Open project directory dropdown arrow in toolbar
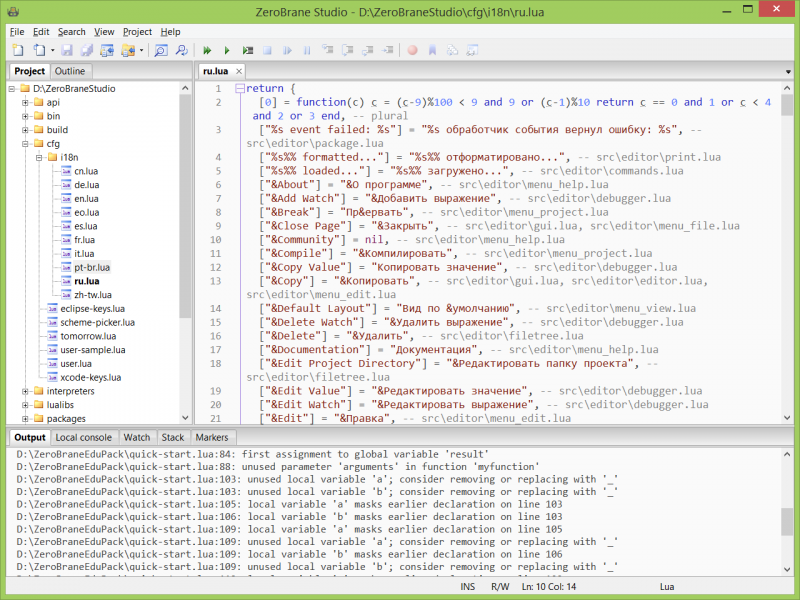This screenshot has height=600, width=800. pyautogui.click(x=141, y=51)
